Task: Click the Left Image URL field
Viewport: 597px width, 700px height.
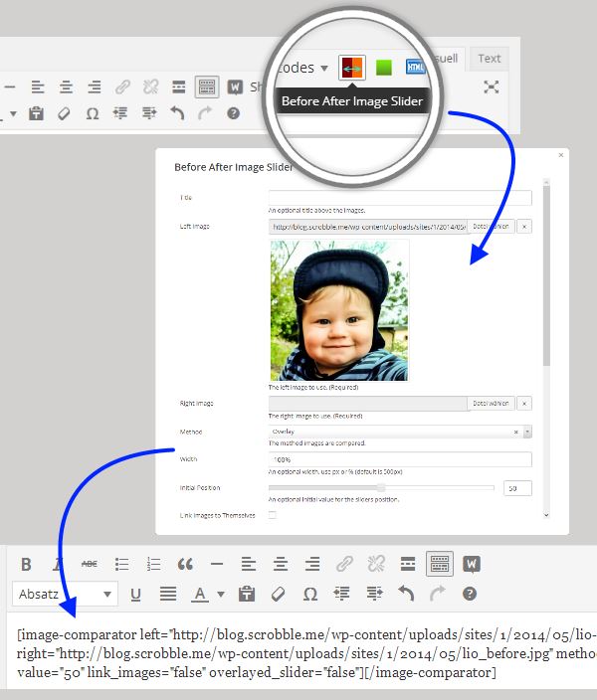Action: (x=368, y=227)
